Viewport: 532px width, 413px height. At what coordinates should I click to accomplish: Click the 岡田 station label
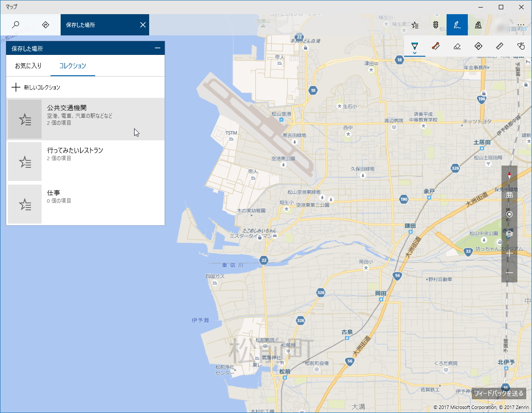click(381, 293)
